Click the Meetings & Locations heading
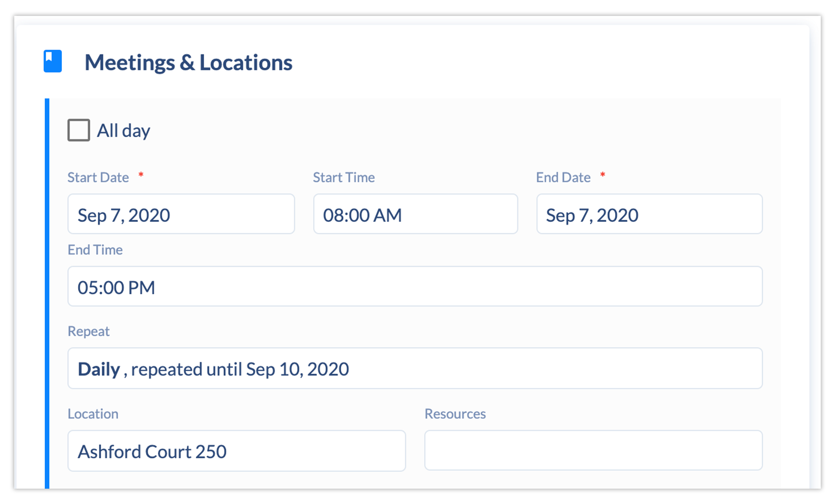835x504 pixels. [x=188, y=62]
